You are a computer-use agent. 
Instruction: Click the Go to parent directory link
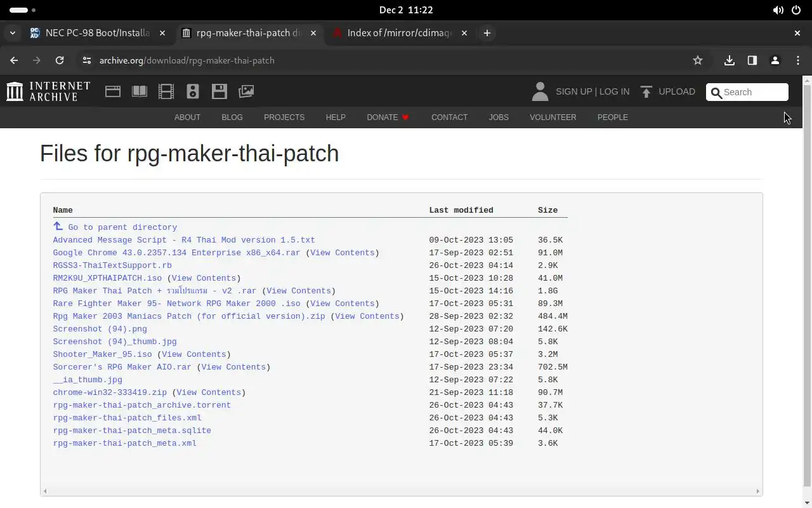[x=122, y=227]
